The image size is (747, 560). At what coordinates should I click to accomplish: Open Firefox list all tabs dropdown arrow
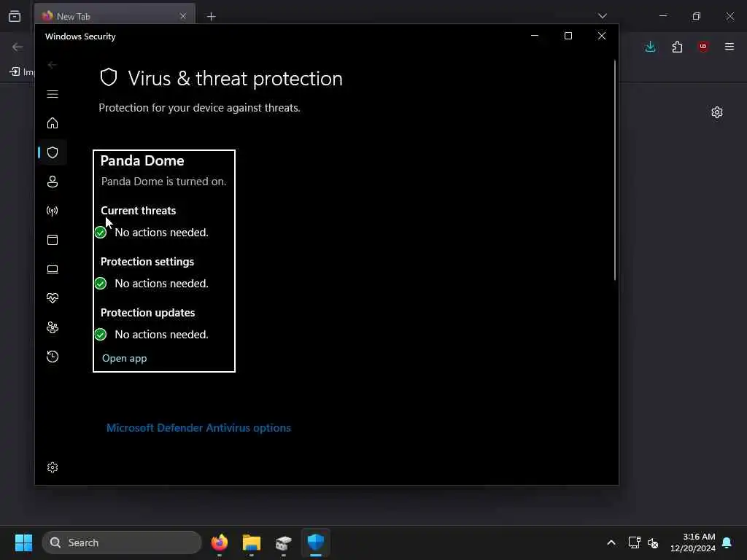point(602,16)
